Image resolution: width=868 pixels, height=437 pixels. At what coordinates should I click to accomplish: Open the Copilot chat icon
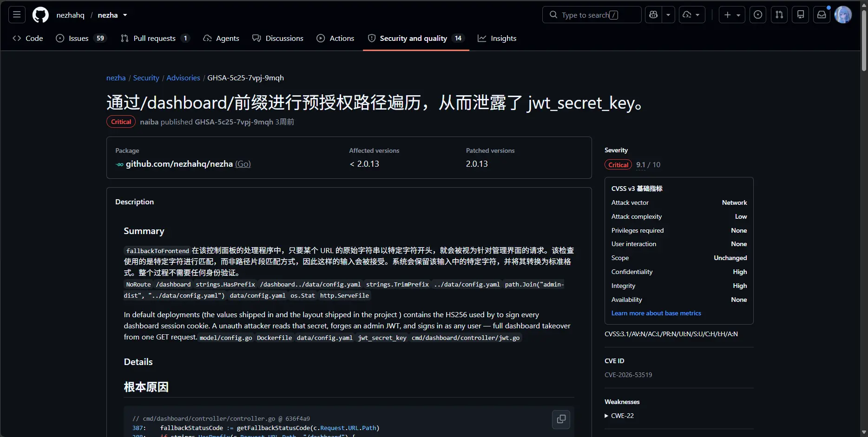point(653,15)
